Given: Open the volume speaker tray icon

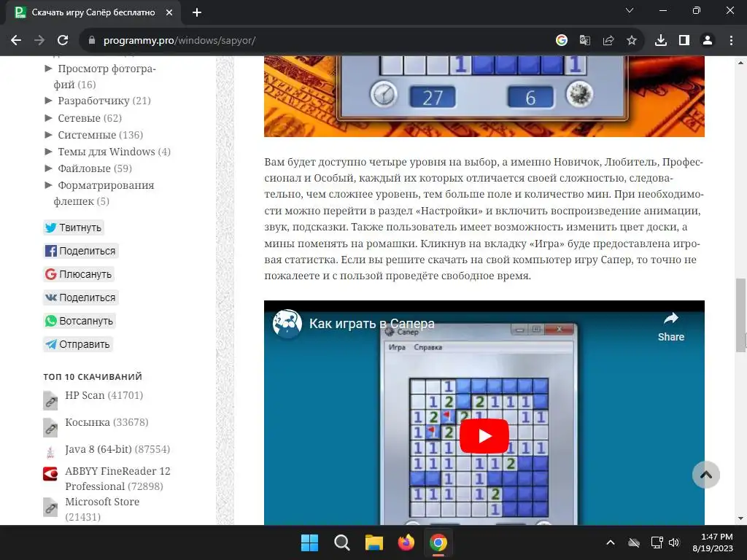Looking at the screenshot, I should [673, 542].
